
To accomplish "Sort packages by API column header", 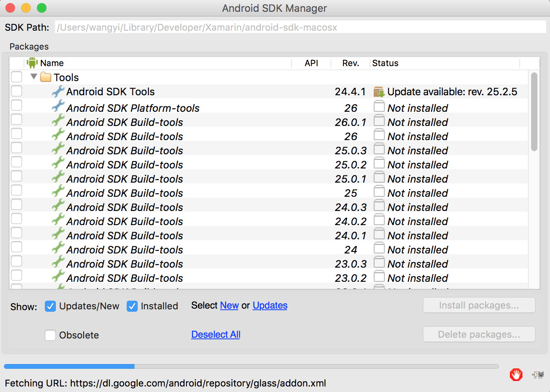I will (311, 63).
